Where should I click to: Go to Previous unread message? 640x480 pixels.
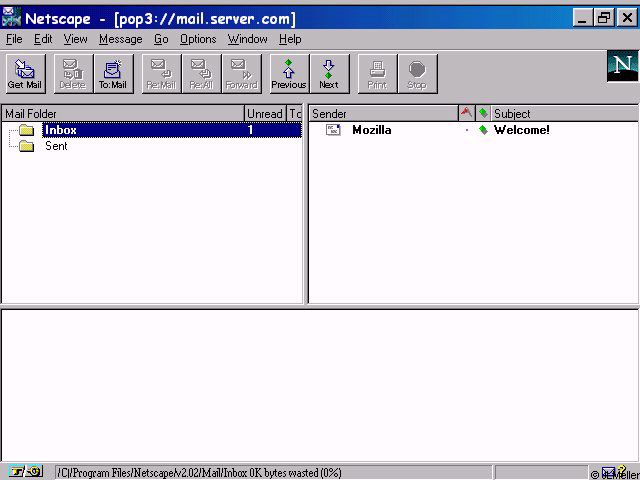pyautogui.click(x=289, y=74)
